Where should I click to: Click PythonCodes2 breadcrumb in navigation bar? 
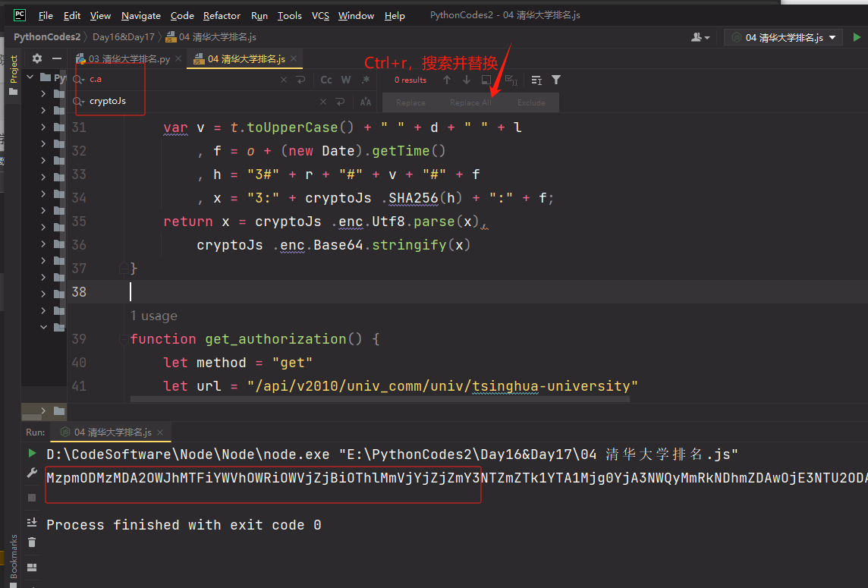47,37
